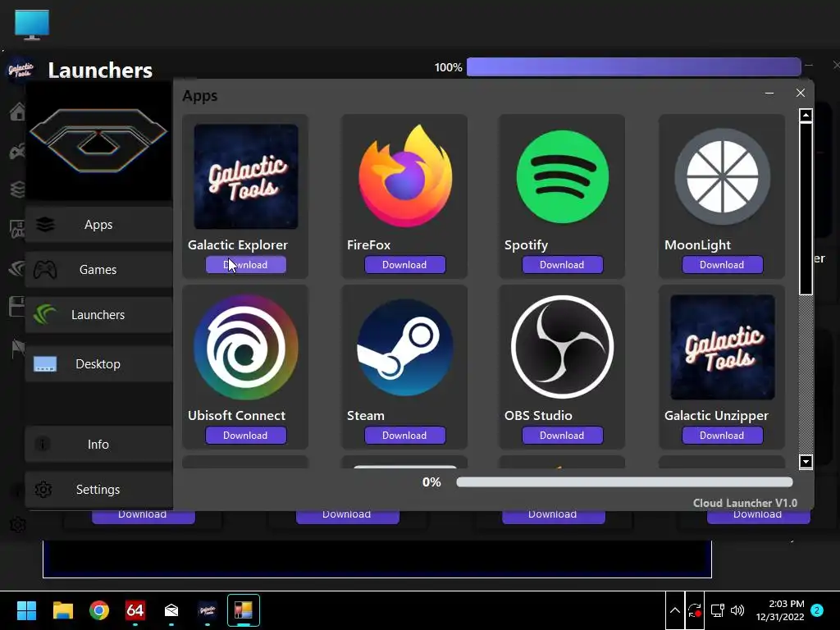Open the Settings page
The image size is (840, 630).
[98, 489]
